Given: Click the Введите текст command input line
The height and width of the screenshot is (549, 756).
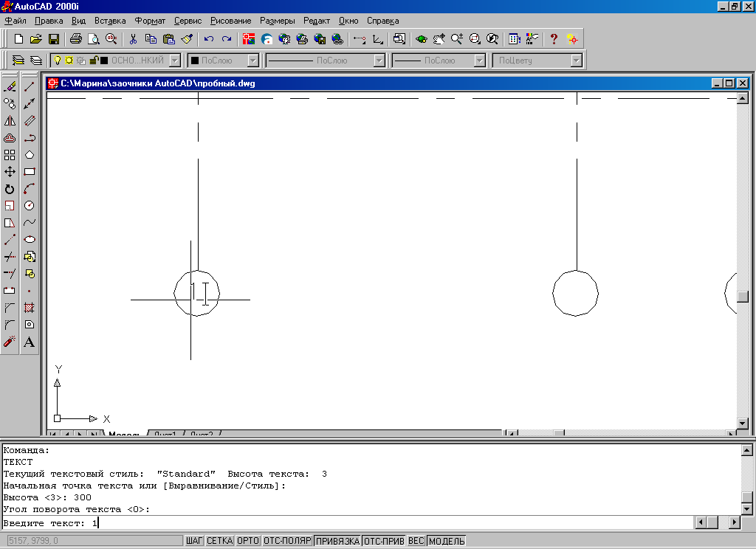Looking at the screenshot, I should (347, 523).
